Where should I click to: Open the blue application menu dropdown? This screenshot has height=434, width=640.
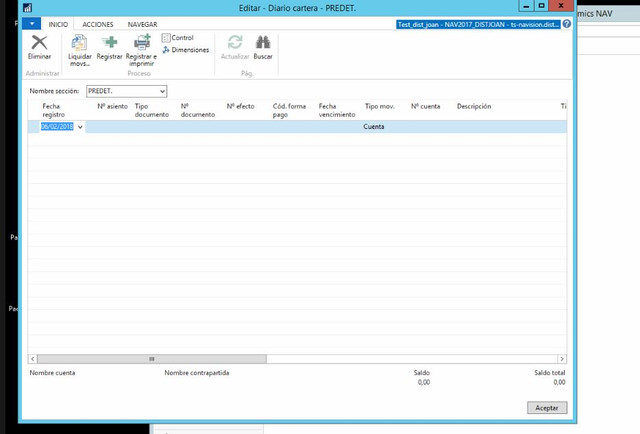click(x=31, y=24)
